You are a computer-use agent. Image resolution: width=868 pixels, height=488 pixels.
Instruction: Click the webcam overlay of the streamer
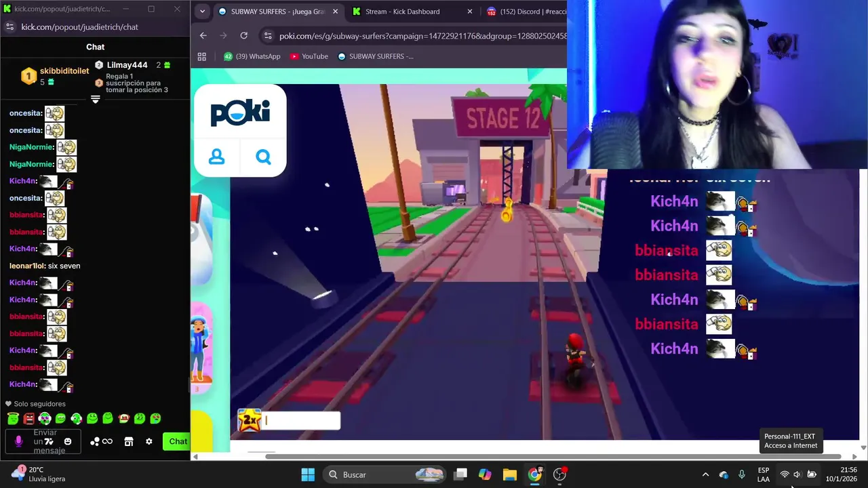tap(717, 84)
